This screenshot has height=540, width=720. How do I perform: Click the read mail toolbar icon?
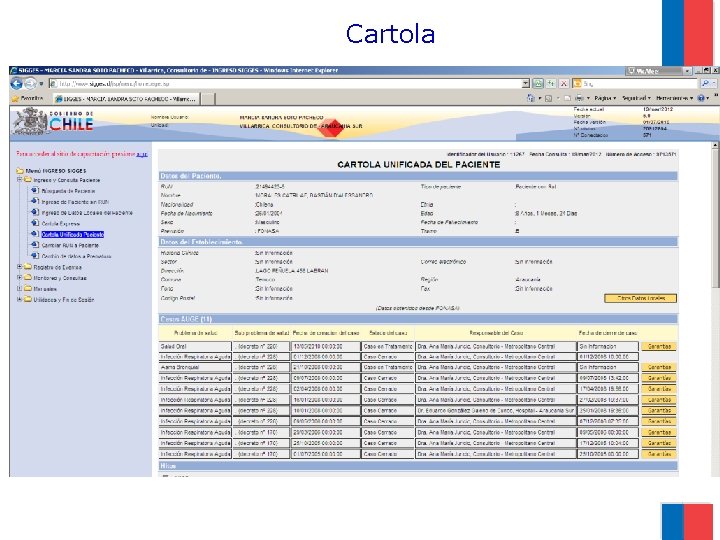[x=568, y=98]
